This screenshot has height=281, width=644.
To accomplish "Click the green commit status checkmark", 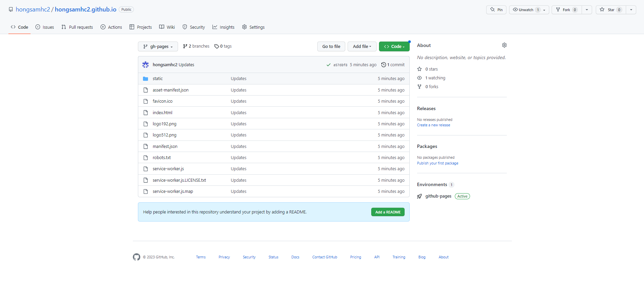I will [328, 65].
